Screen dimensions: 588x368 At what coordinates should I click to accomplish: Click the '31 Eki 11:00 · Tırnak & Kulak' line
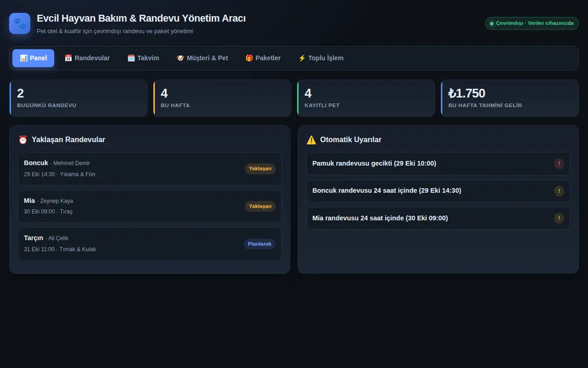[60, 249]
